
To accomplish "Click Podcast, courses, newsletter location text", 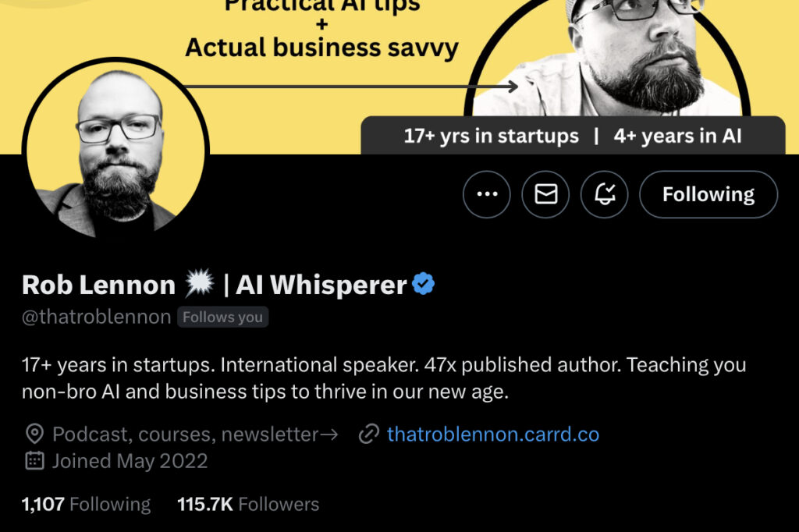I will 195,434.
